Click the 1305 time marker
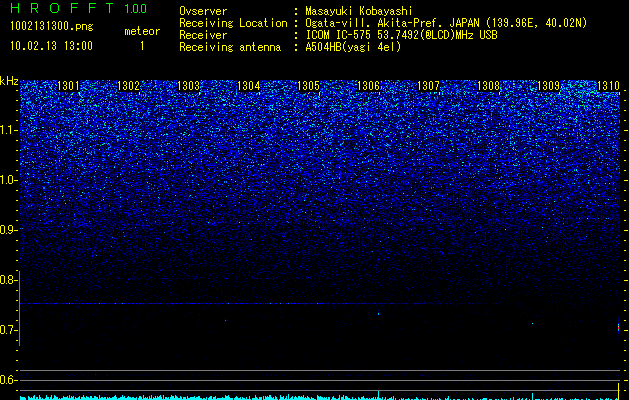This screenshot has height=400, width=629. pyautogui.click(x=308, y=86)
